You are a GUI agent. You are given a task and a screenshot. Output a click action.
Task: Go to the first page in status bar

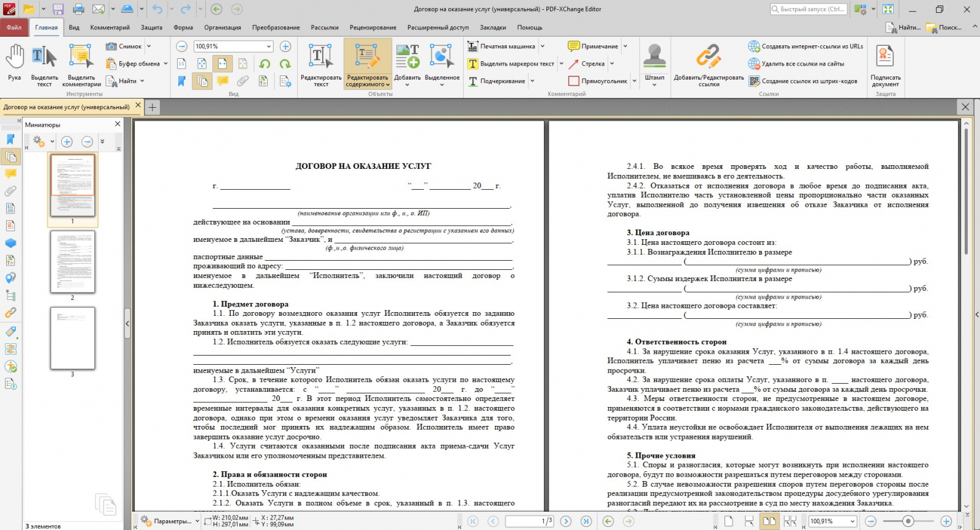473,521
